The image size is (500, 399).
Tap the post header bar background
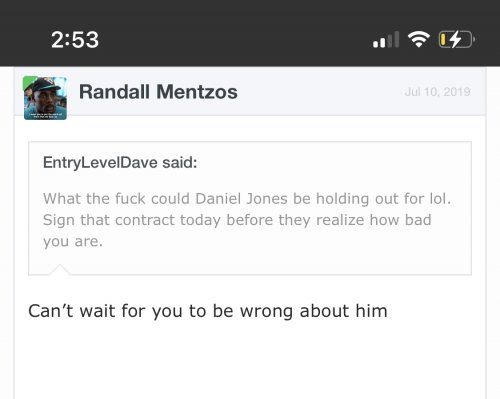pos(250,92)
